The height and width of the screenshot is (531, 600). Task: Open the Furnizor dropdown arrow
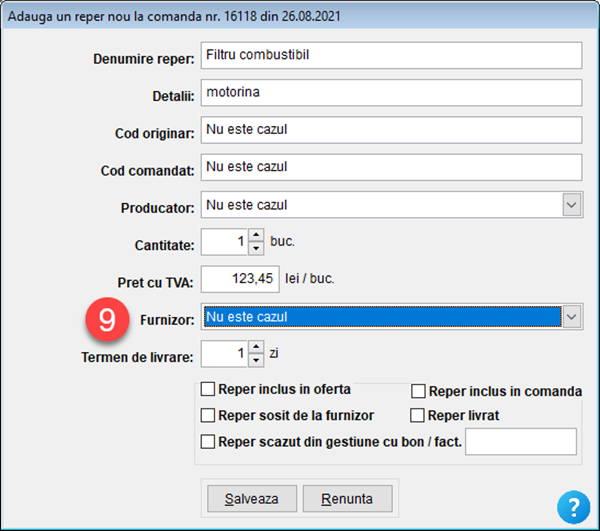[571, 317]
